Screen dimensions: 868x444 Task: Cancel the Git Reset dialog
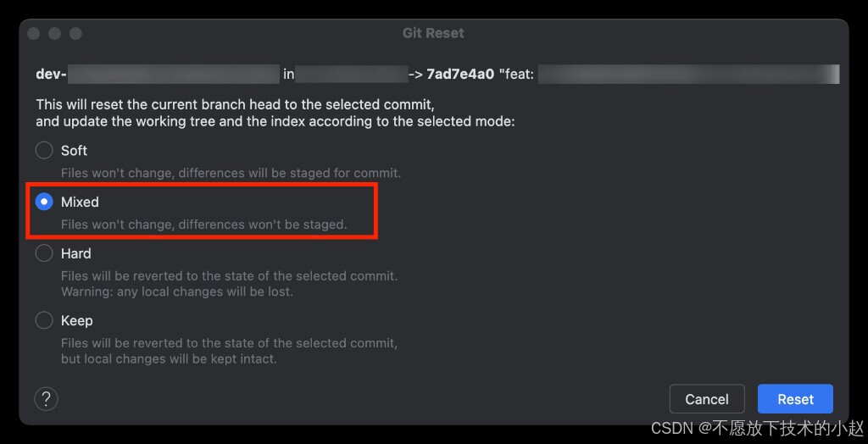[707, 399]
